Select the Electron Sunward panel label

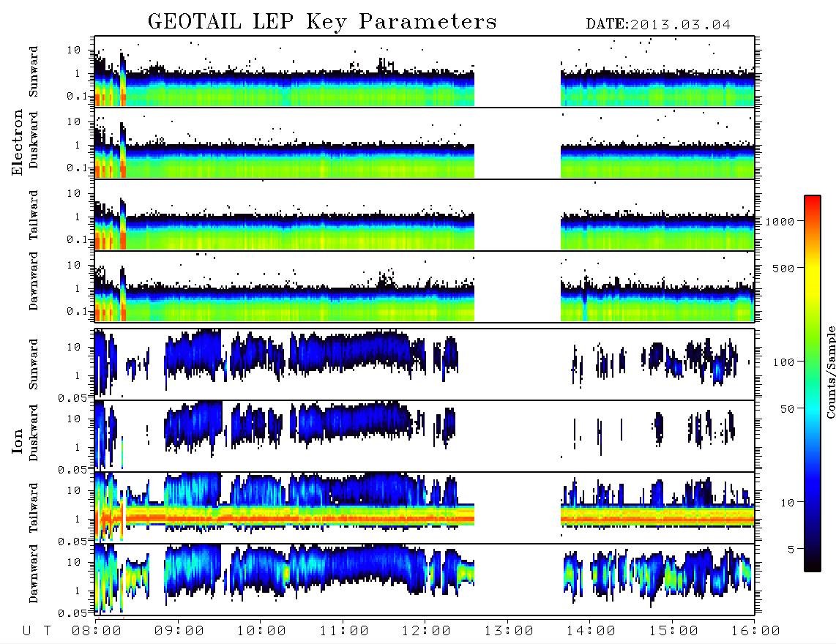coord(34,72)
